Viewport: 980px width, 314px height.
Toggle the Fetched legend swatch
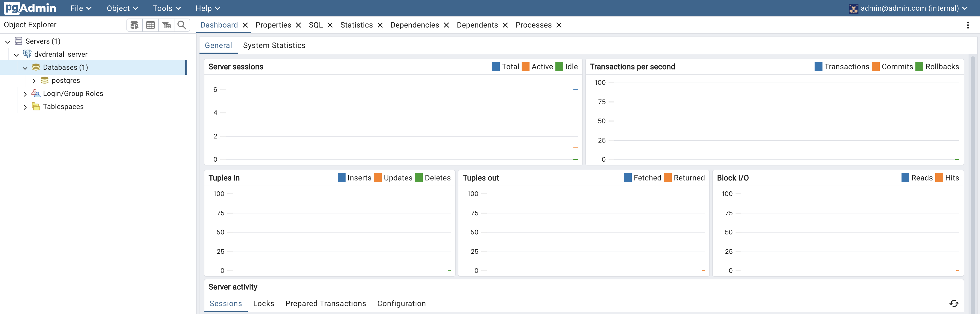click(627, 178)
